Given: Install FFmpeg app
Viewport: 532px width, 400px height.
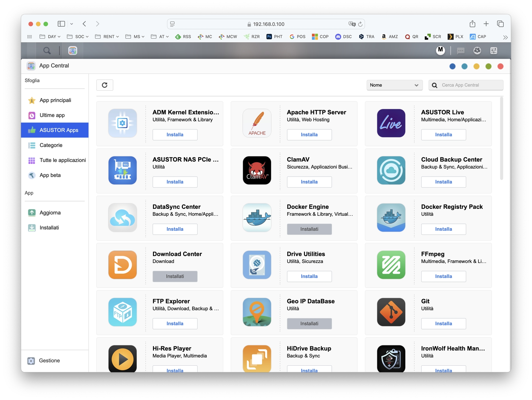Looking at the screenshot, I should (x=444, y=276).
